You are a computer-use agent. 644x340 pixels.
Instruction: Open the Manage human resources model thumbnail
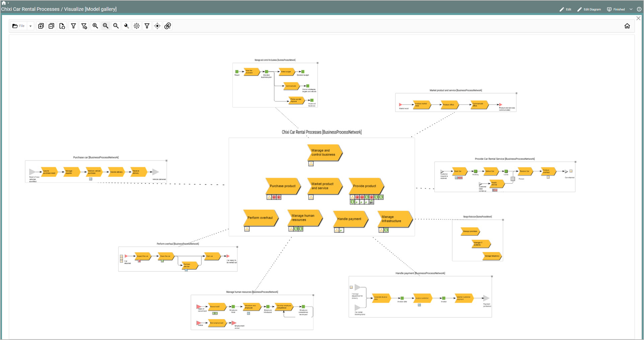pyautogui.click(x=252, y=312)
